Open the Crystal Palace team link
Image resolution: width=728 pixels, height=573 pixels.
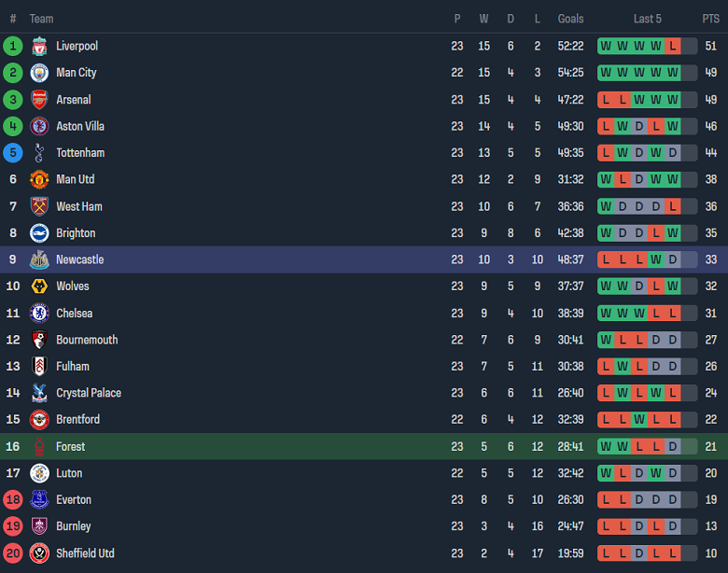(x=89, y=393)
